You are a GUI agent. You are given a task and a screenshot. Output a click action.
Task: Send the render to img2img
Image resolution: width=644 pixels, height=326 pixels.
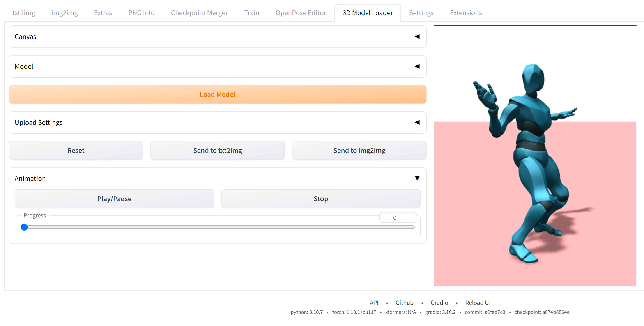tap(359, 151)
